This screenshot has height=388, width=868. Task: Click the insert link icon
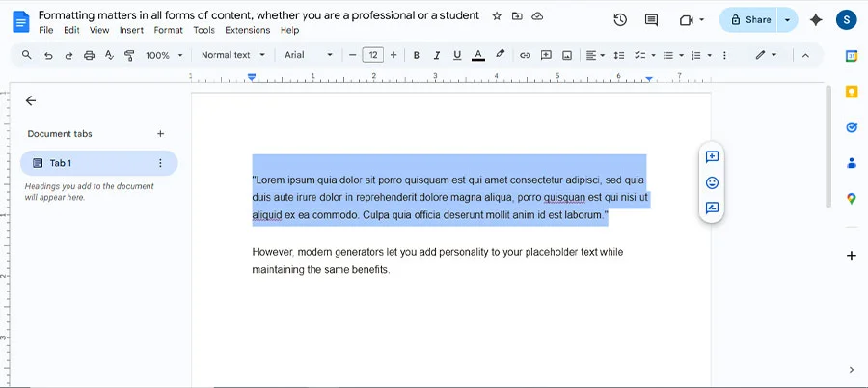point(526,55)
